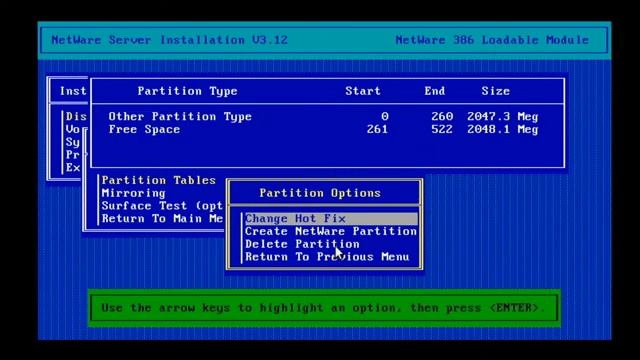The width and height of the screenshot is (640, 360).
Task: Click the green arrow keys help message
Action: 324,308
